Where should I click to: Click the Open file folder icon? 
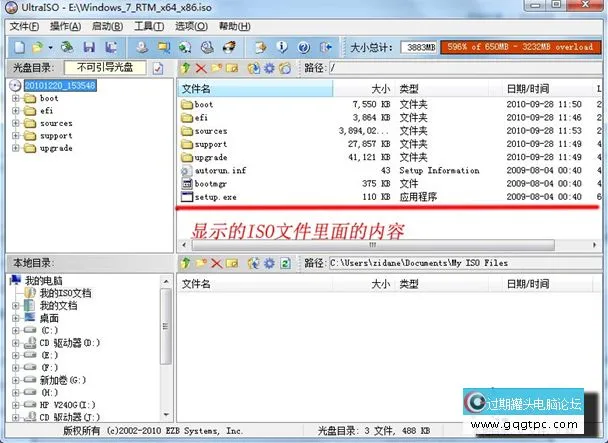tap(38, 47)
